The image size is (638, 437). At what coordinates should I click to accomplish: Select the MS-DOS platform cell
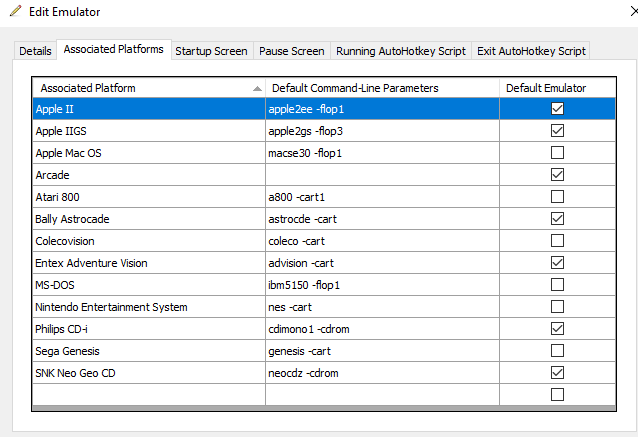click(149, 284)
